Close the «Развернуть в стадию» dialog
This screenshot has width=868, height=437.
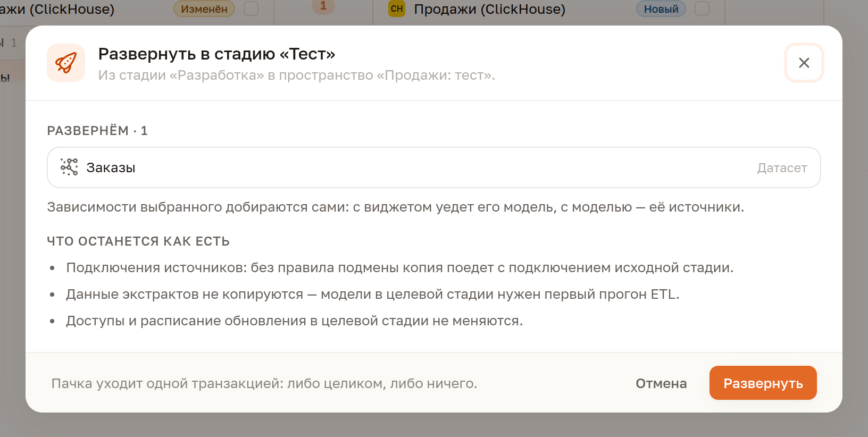(x=804, y=63)
